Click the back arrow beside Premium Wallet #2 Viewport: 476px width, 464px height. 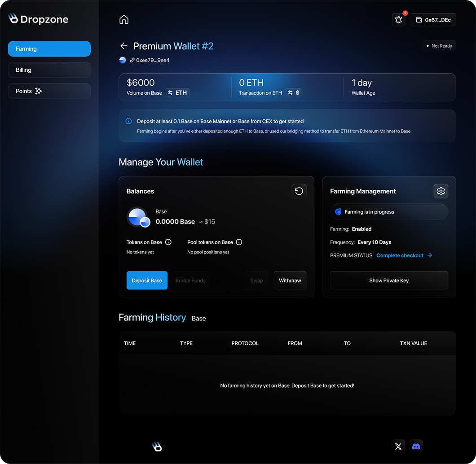[123, 46]
